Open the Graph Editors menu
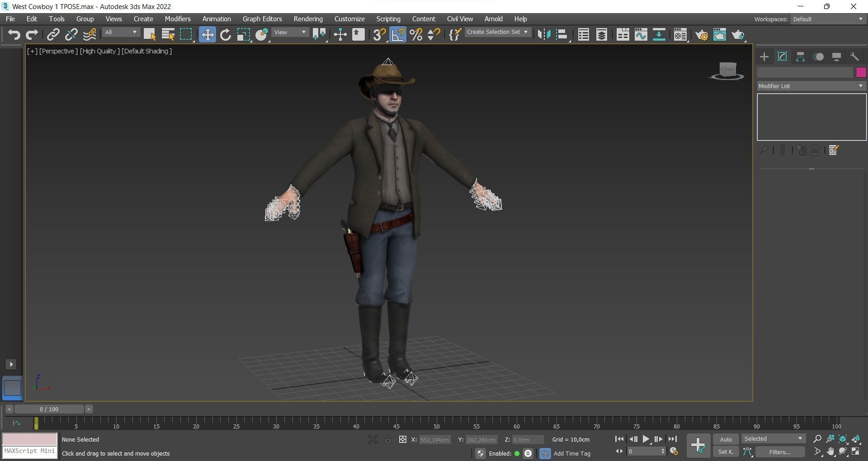 click(x=262, y=19)
